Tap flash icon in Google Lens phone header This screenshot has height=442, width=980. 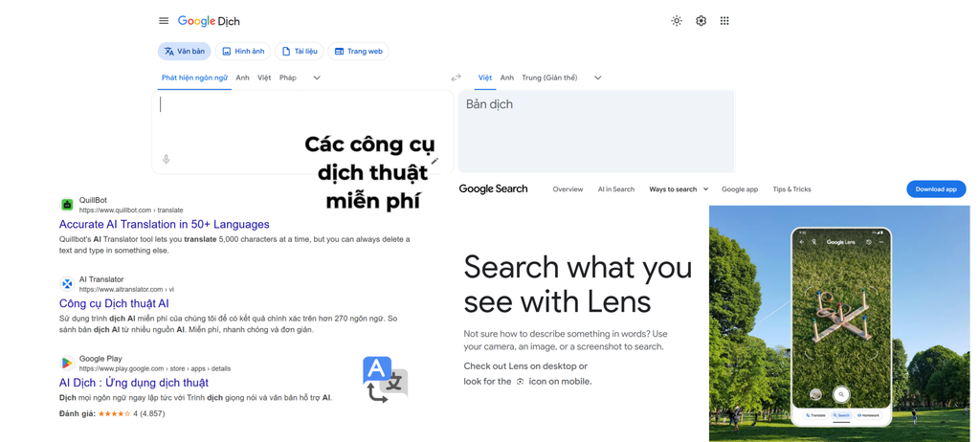[x=813, y=242]
